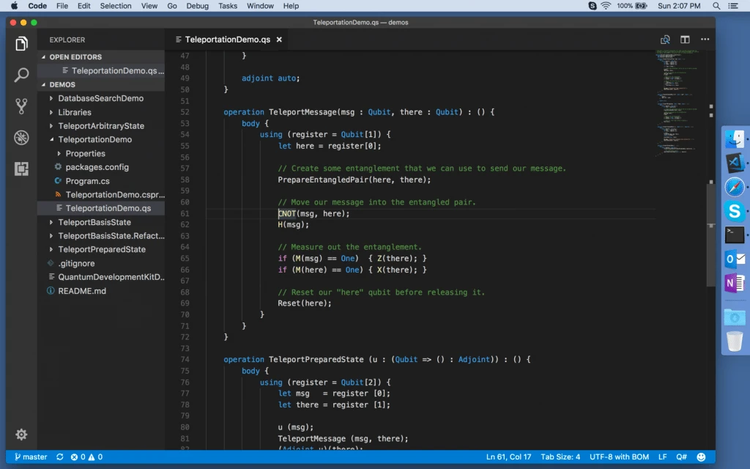Open the Debug view icon
Image resolution: width=750 pixels, height=469 pixels.
click(21, 137)
